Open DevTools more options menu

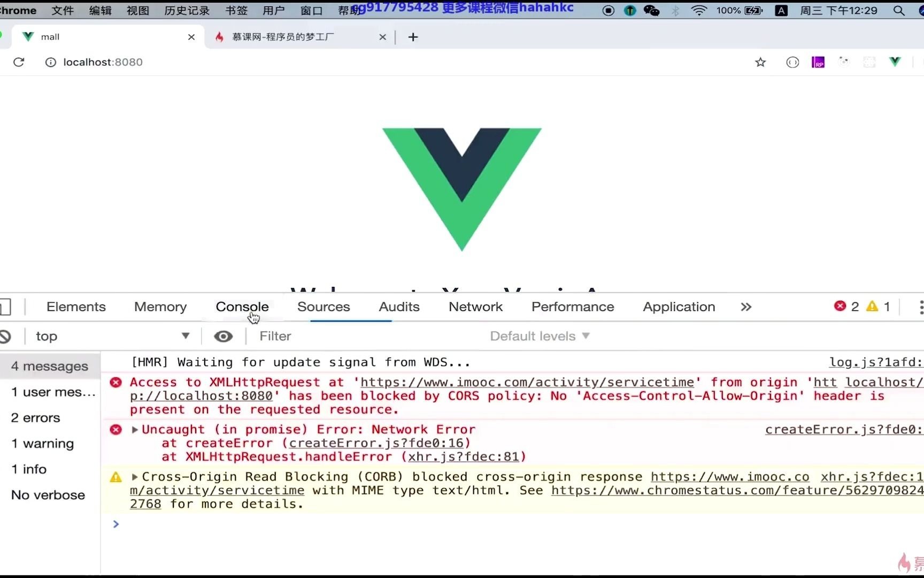click(x=920, y=307)
